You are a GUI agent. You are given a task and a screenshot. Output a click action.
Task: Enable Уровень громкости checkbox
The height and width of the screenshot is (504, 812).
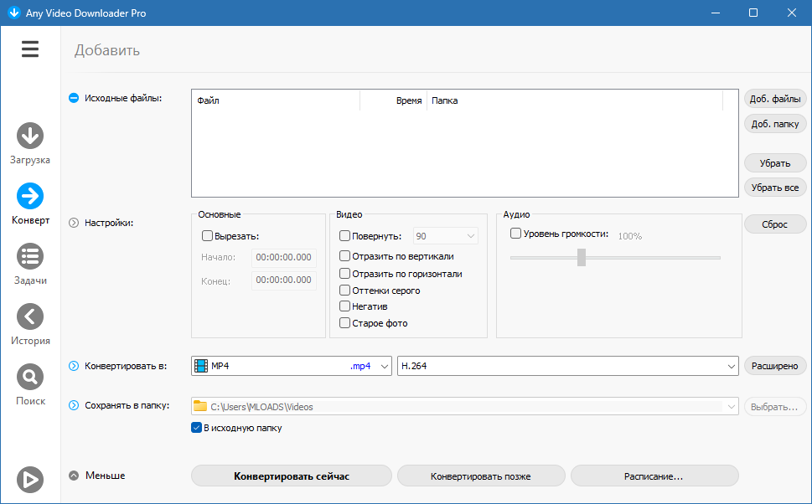coord(515,234)
